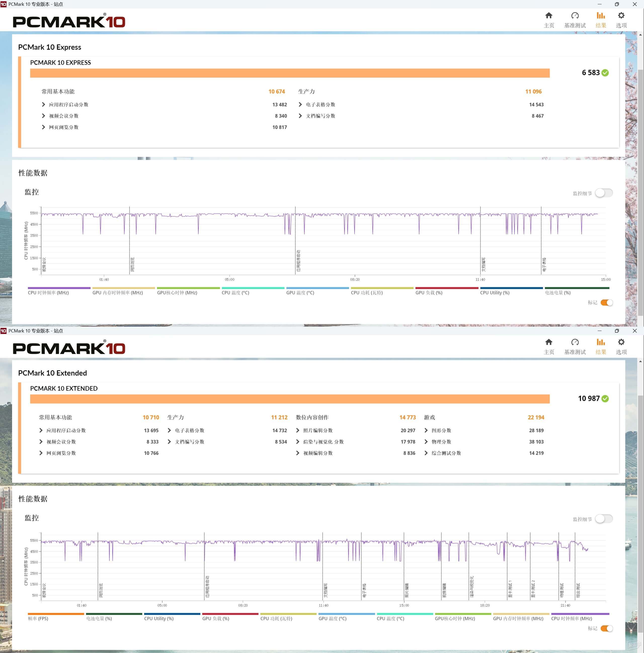Select CPU clock frequency legend in Extended chart

580,617
